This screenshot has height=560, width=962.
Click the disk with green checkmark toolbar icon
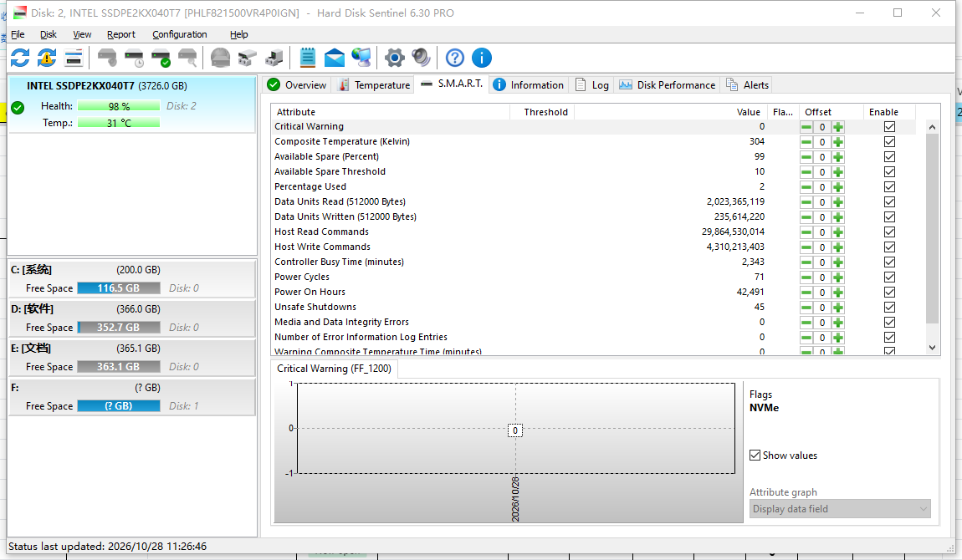[x=161, y=59]
